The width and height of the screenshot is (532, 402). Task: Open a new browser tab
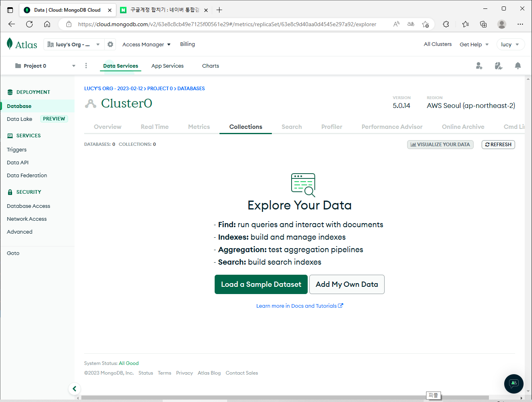pos(219,10)
